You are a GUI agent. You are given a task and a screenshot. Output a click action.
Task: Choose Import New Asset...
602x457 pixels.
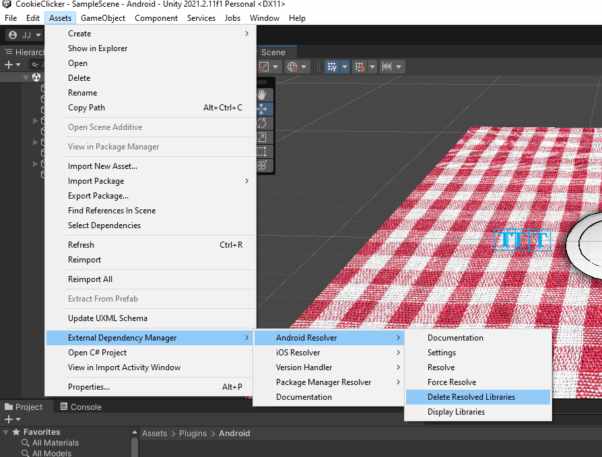pyautogui.click(x=150, y=166)
